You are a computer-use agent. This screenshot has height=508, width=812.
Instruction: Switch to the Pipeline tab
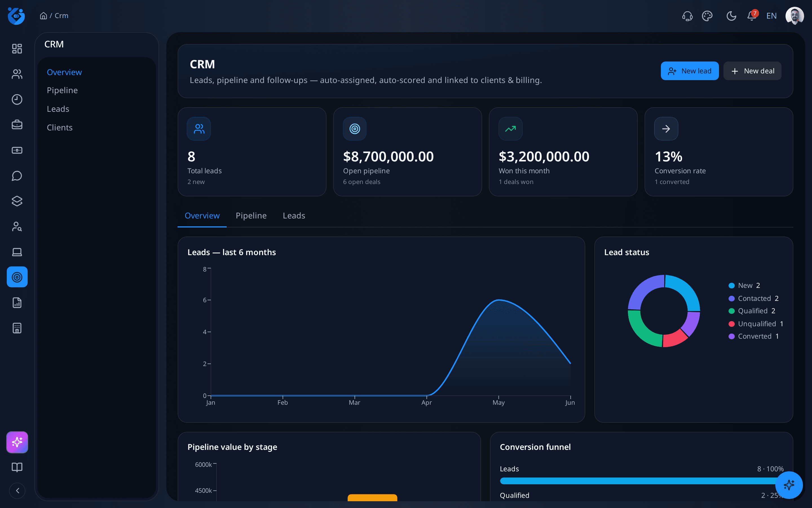[x=251, y=215]
